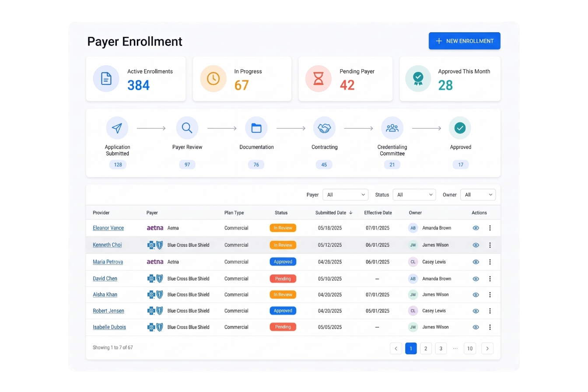Select the Payer Review magnifier icon
This screenshot has width=588, height=392.
(187, 128)
